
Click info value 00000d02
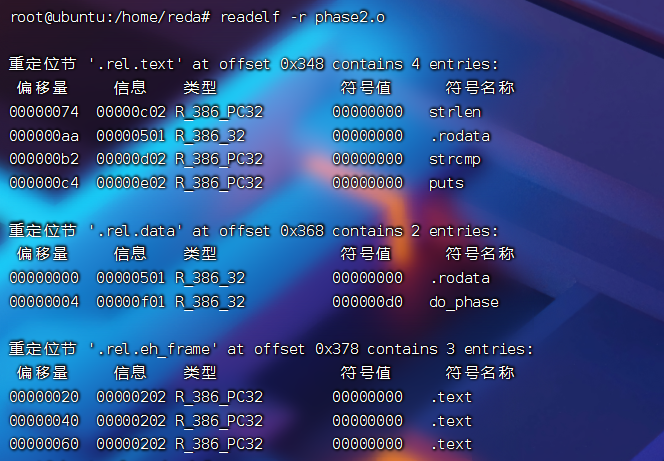(131, 159)
